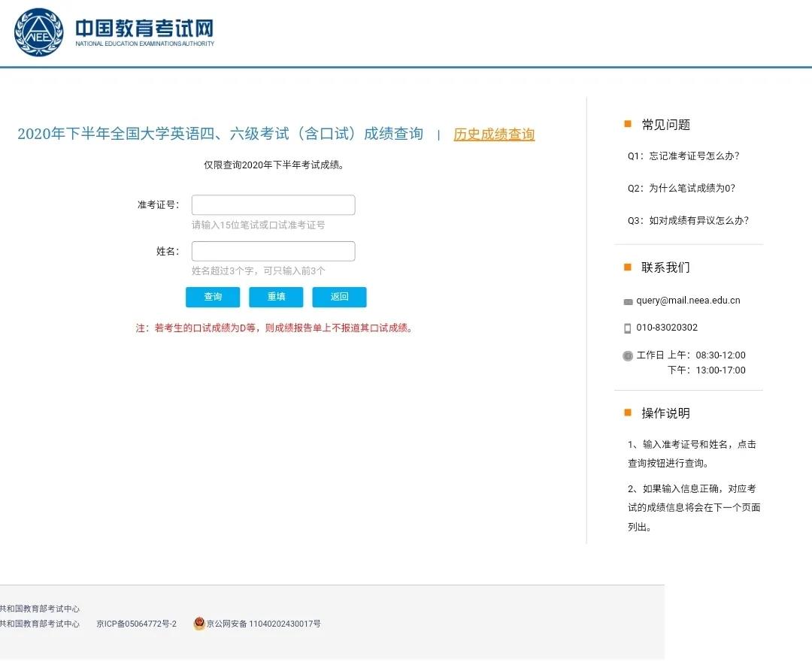This screenshot has width=812, height=668.
Task: Click the police badge icon in footer
Action: 199,624
